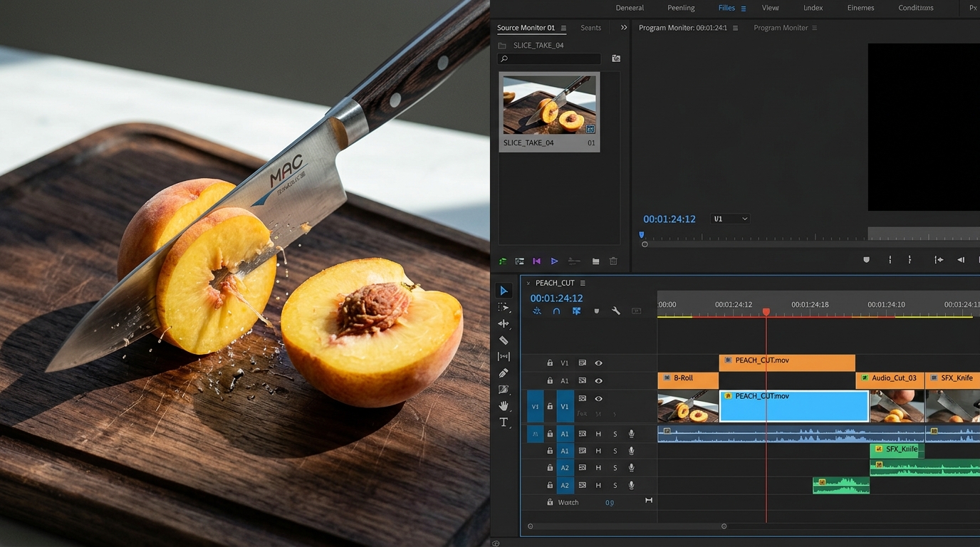This screenshot has width=980, height=547.
Task: Open the Filles workspace menu icon
Action: [744, 9]
